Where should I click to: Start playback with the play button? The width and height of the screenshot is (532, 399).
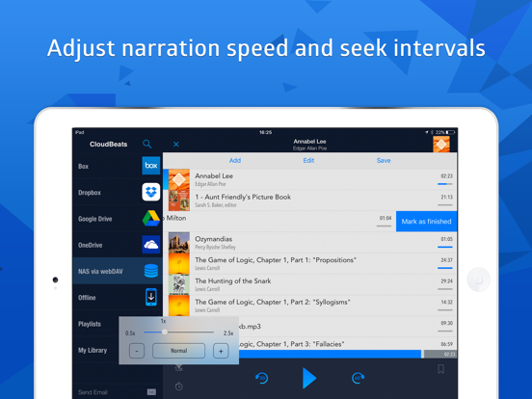(x=309, y=378)
